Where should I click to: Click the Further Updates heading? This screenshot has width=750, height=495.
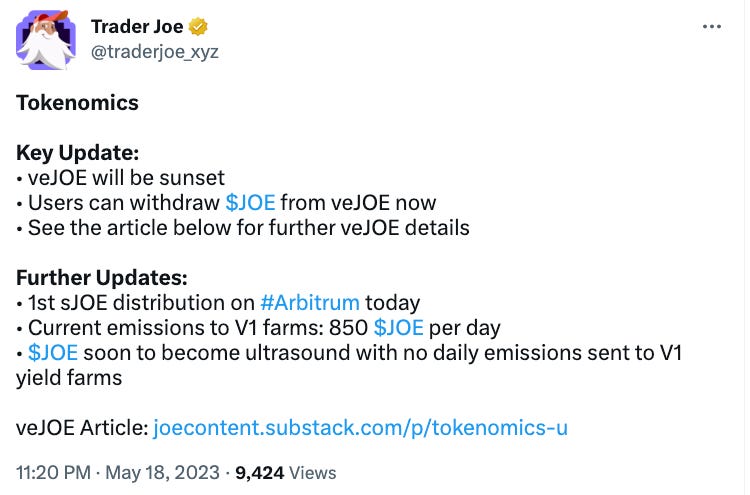101,278
